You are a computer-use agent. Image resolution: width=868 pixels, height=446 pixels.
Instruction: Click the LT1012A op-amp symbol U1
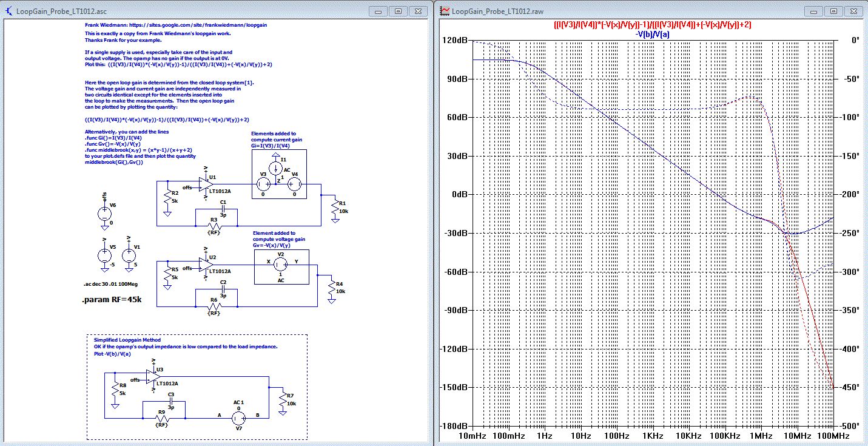click(x=205, y=183)
